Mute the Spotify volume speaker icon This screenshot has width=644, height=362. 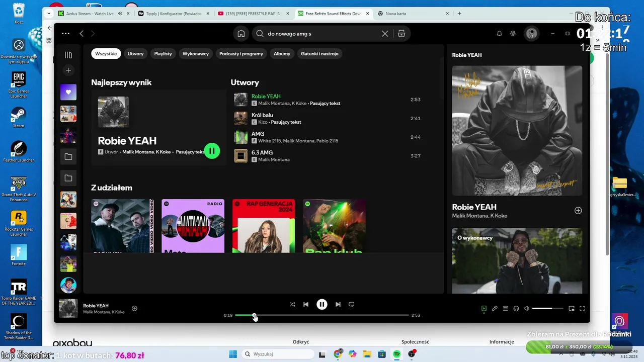coord(527,308)
